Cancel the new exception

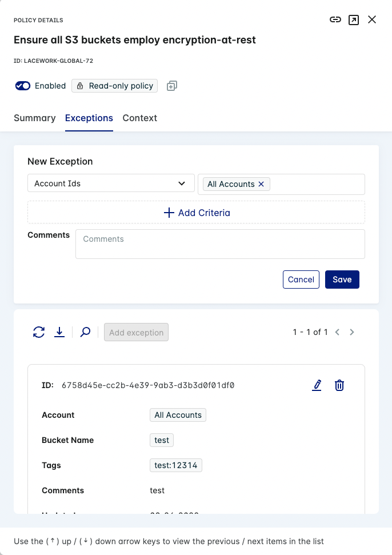pyautogui.click(x=301, y=280)
